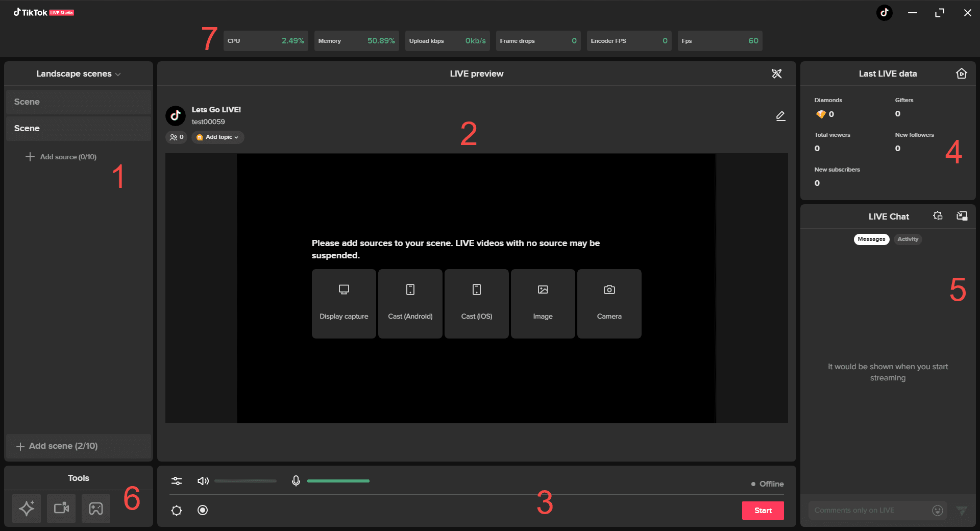Image resolution: width=980 pixels, height=531 pixels.
Task: Open the Add topic dropdown
Action: pyautogui.click(x=218, y=137)
